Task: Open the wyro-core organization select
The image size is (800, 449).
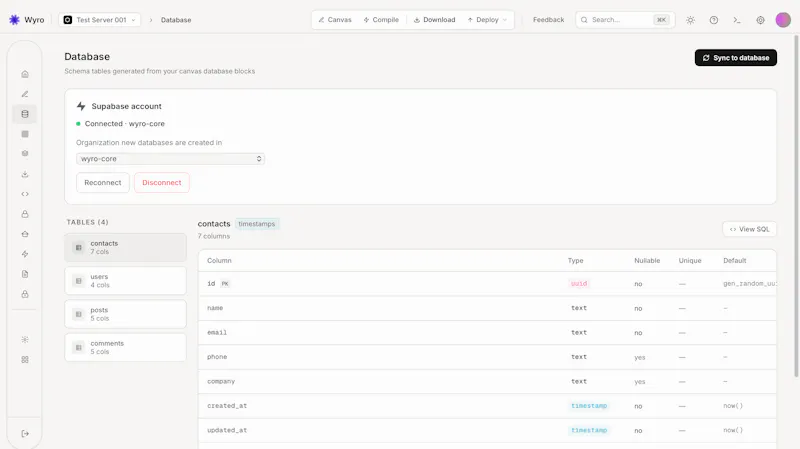Action: pyautogui.click(x=170, y=159)
